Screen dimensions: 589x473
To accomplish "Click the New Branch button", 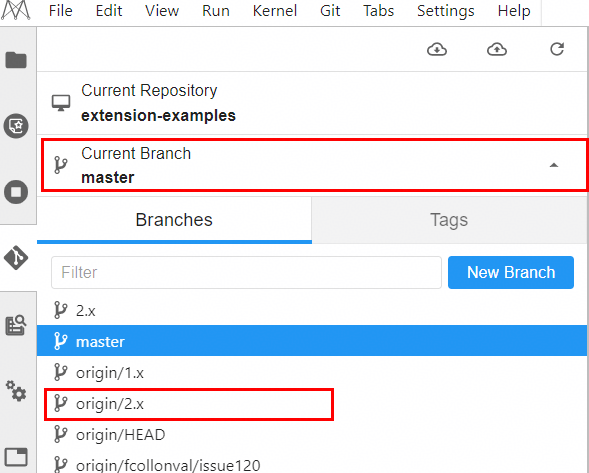I will [x=511, y=272].
